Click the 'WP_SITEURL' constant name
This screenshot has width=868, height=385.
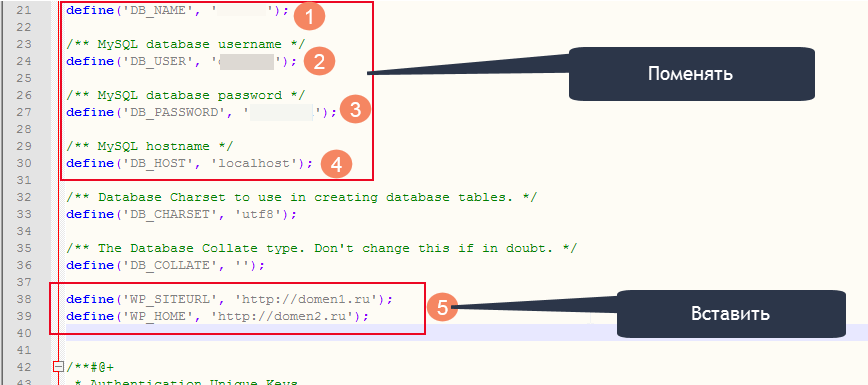tap(169, 300)
